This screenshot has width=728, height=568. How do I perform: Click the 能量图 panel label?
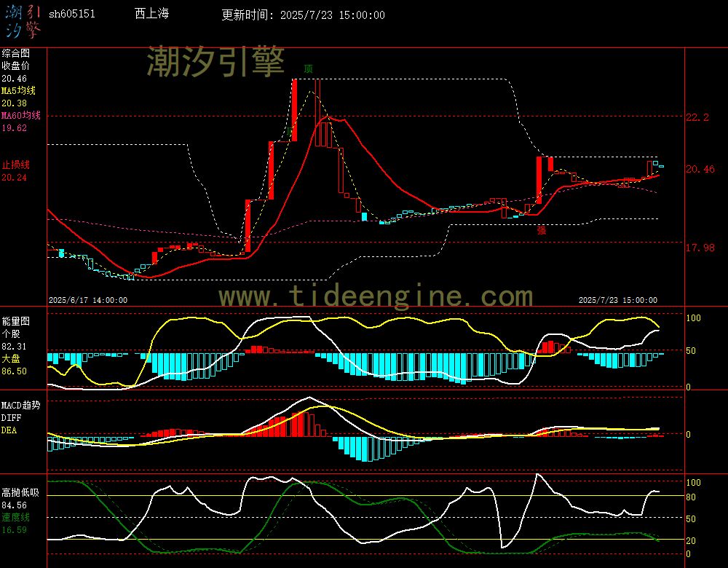15,321
